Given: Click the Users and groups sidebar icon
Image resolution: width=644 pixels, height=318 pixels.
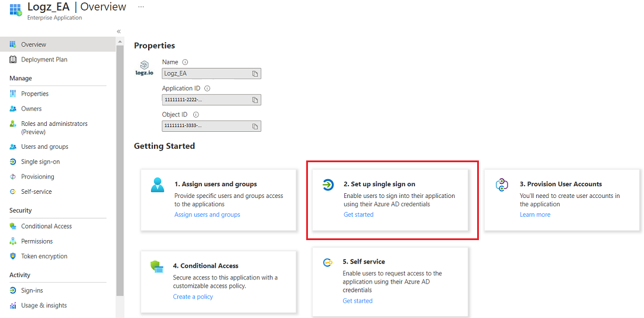Looking at the screenshot, I should pyautogui.click(x=13, y=146).
